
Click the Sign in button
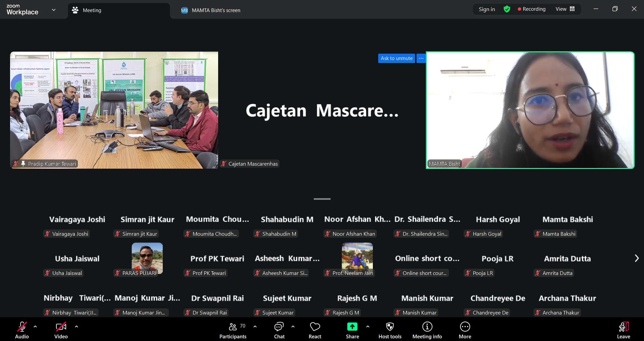pyautogui.click(x=487, y=9)
